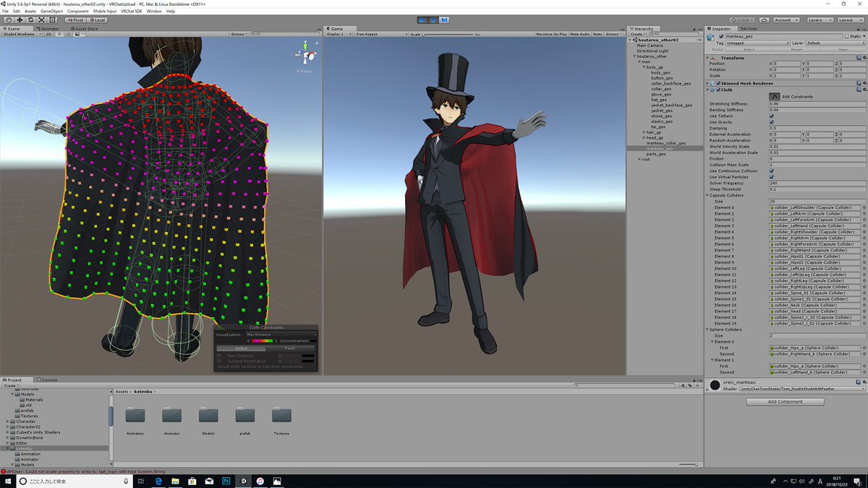Toggle scene lighting sun icon
This screenshot has height=488, width=868.
[60, 34]
